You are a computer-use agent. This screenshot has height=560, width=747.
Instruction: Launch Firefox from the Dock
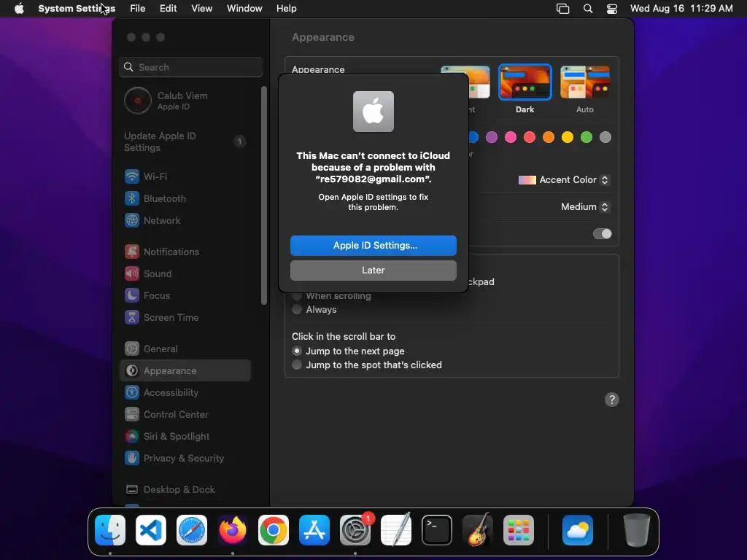point(233,530)
